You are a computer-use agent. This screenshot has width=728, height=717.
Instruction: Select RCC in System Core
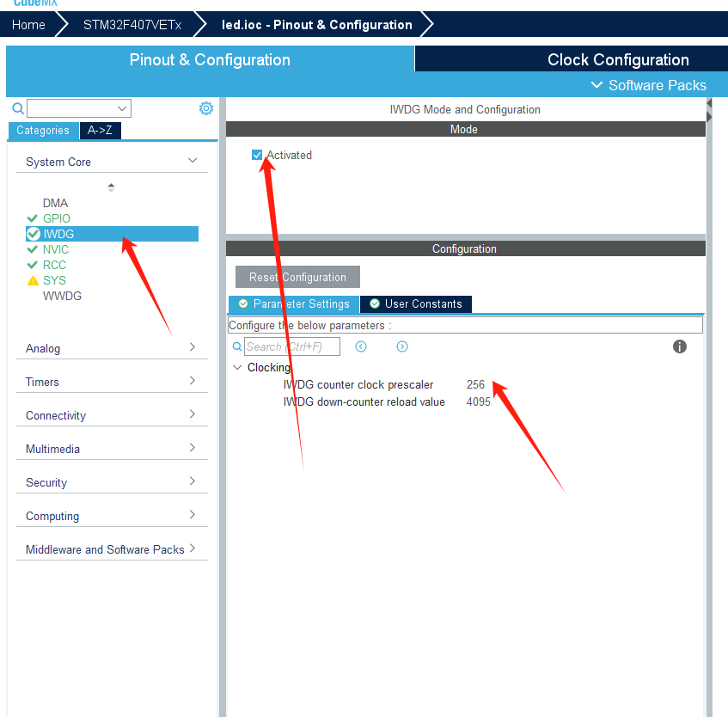click(54, 265)
